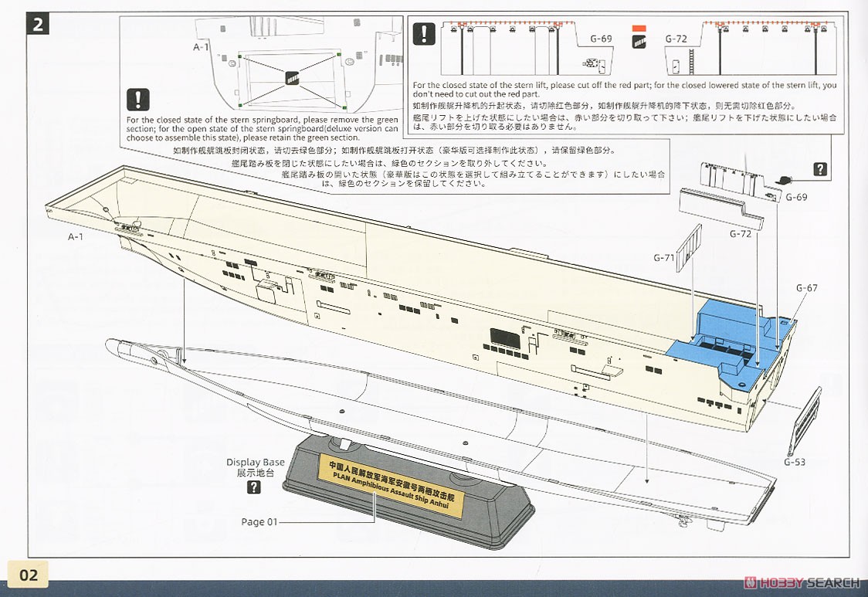Click the cutting icon in the A-1 stern diagram
The width and height of the screenshot is (868, 597).
[293, 78]
